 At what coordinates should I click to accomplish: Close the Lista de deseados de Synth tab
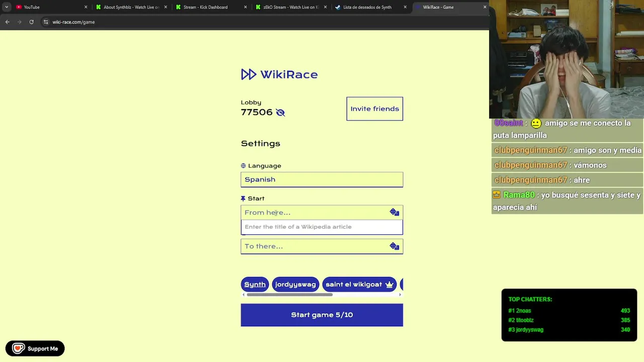coord(405,7)
